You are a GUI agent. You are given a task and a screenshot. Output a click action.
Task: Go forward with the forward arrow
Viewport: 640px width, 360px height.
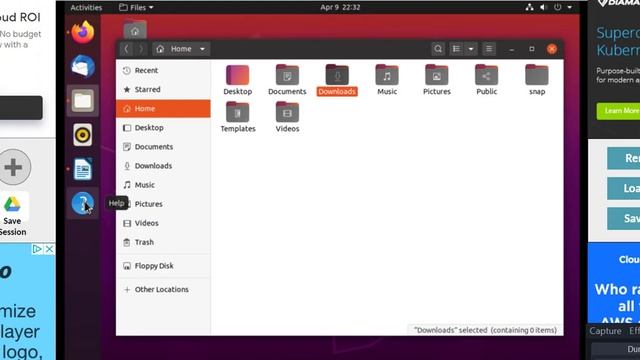pyautogui.click(x=141, y=49)
